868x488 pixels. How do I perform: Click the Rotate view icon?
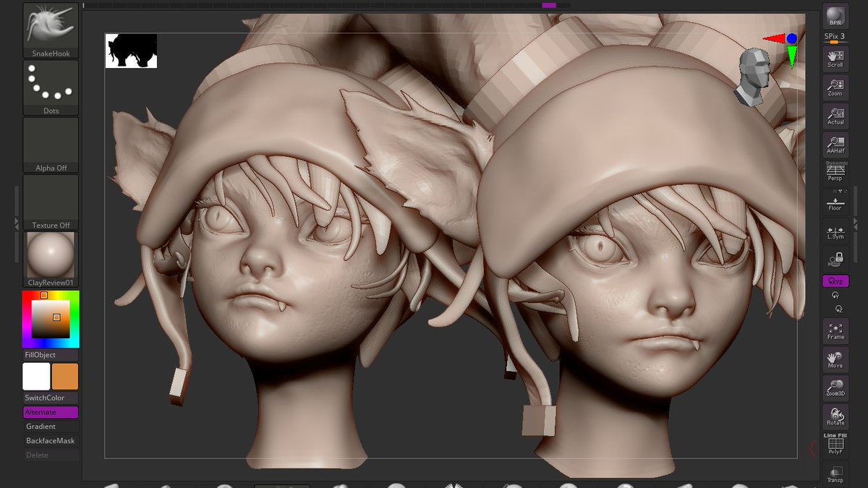point(835,416)
